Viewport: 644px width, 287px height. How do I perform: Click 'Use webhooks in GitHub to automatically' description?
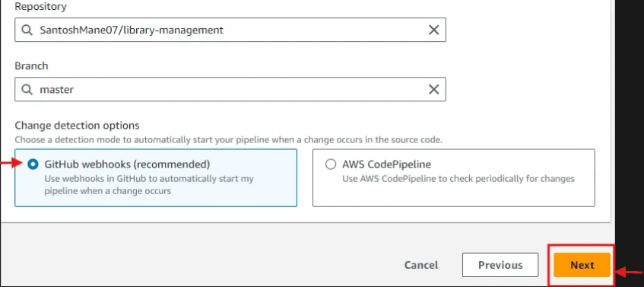(149, 185)
